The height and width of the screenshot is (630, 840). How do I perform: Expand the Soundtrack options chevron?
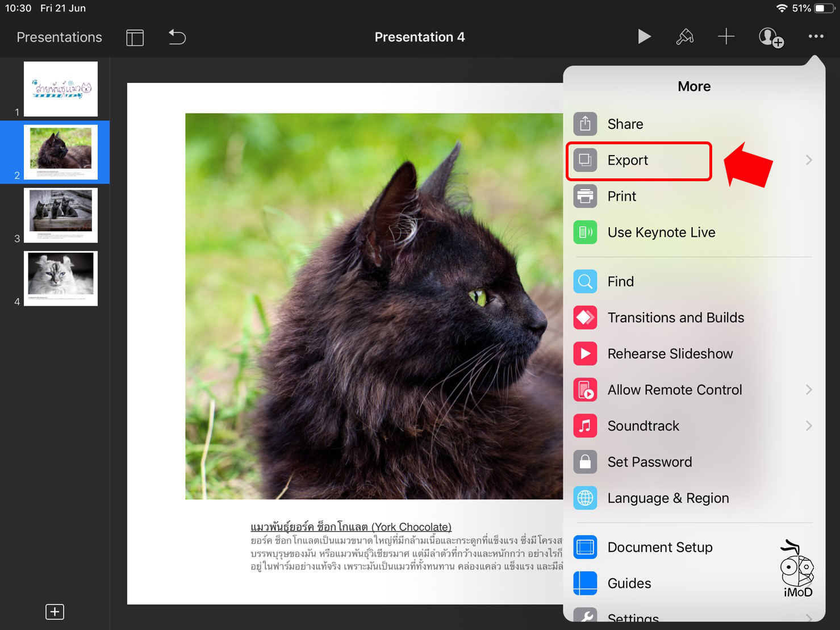pyautogui.click(x=809, y=426)
